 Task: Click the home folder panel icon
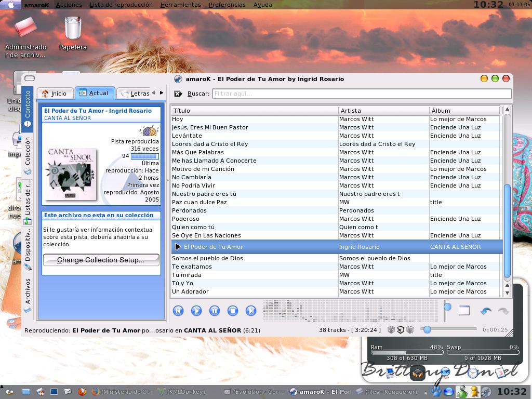coord(40,392)
